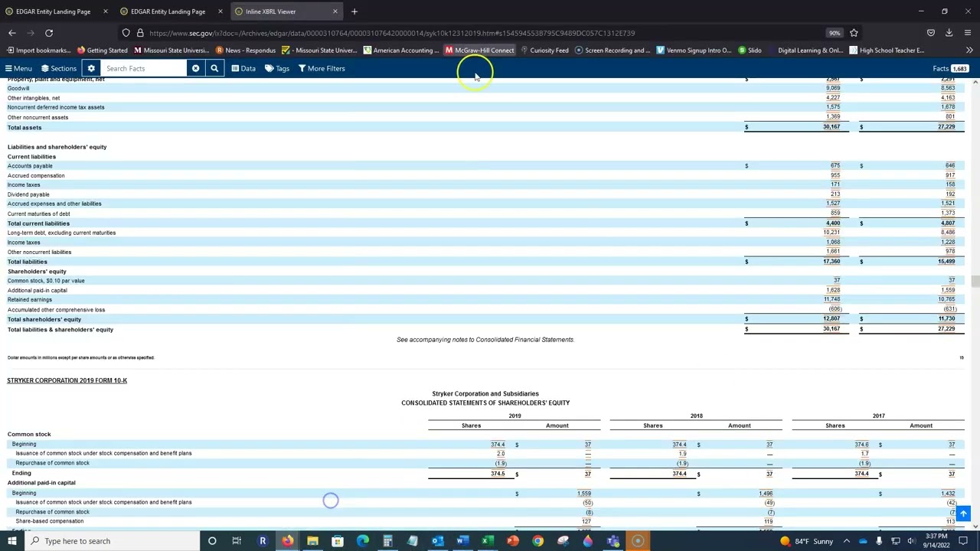Image resolution: width=980 pixels, height=551 pixels.
Task: Click the sec.gov address bar URL
Action: [x=392, y=33]
